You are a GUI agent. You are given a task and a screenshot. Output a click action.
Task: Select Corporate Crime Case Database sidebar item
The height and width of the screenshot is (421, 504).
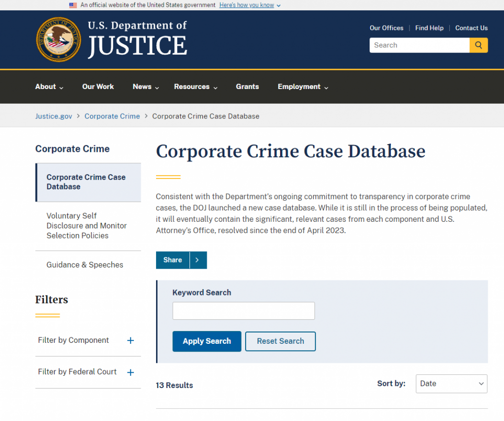(89, 182)
